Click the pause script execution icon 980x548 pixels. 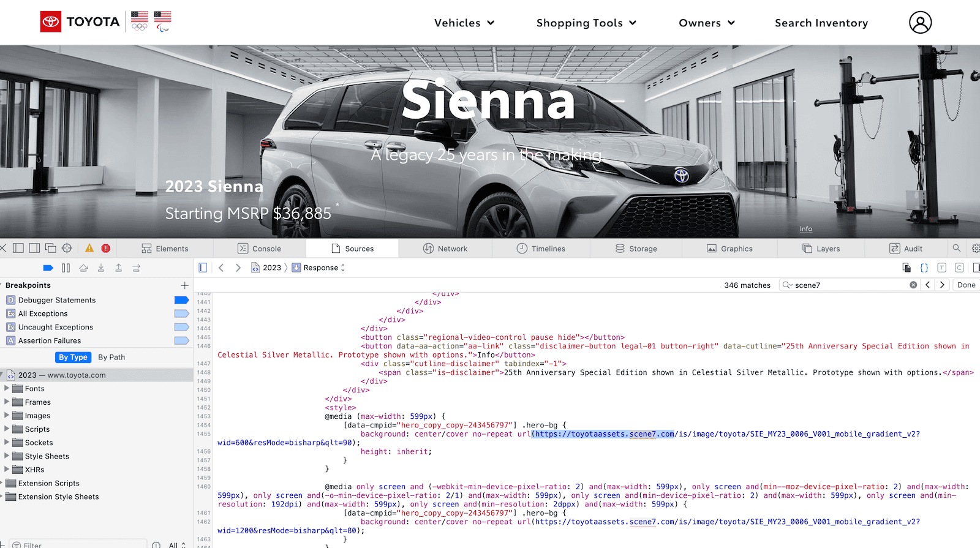(66, 268)
